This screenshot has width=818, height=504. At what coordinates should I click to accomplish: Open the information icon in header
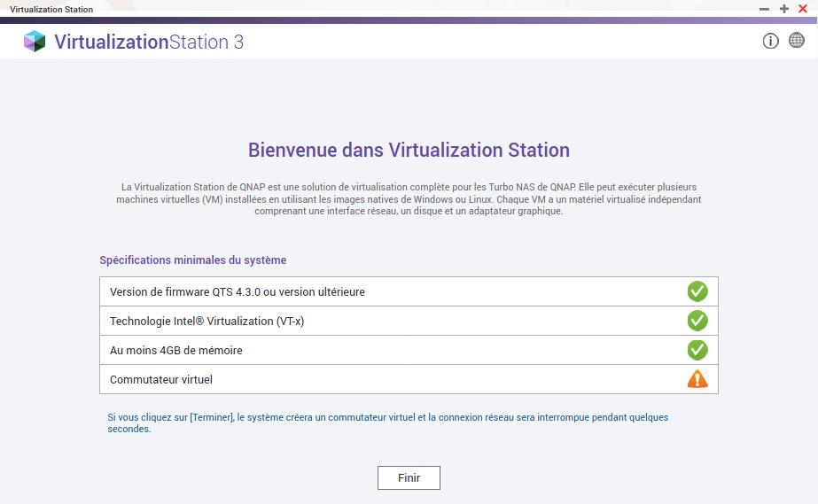coord(770,41)
